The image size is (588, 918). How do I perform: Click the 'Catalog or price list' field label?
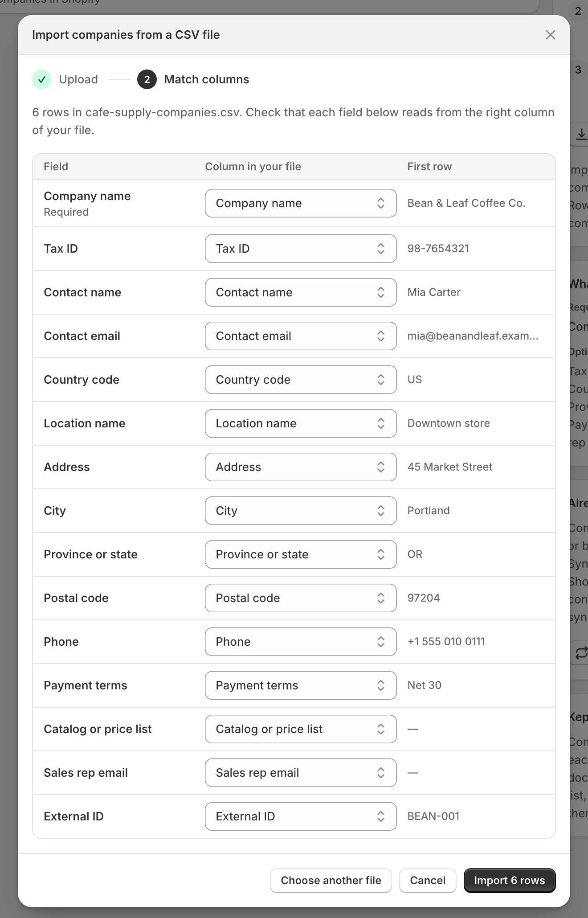click(98, 729)
